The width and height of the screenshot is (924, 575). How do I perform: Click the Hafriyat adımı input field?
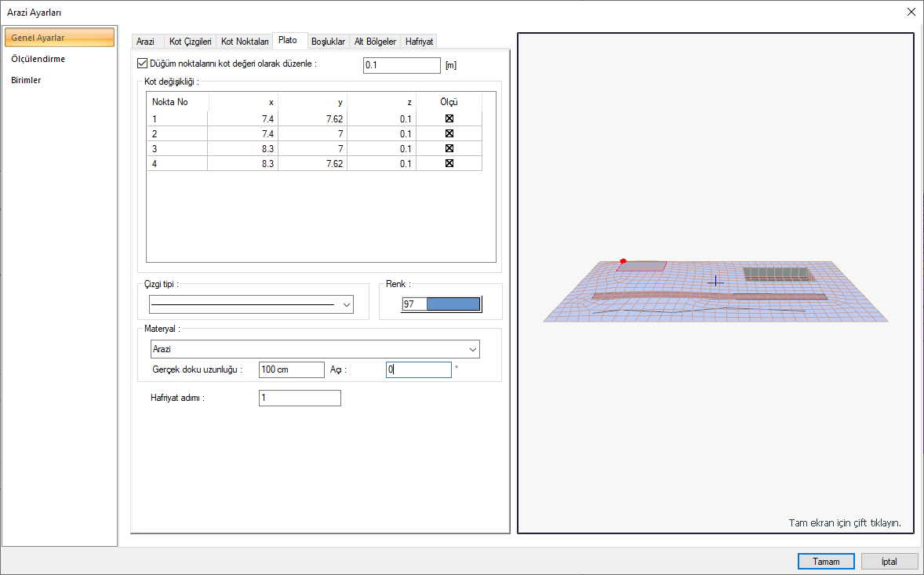coord(300,398)
